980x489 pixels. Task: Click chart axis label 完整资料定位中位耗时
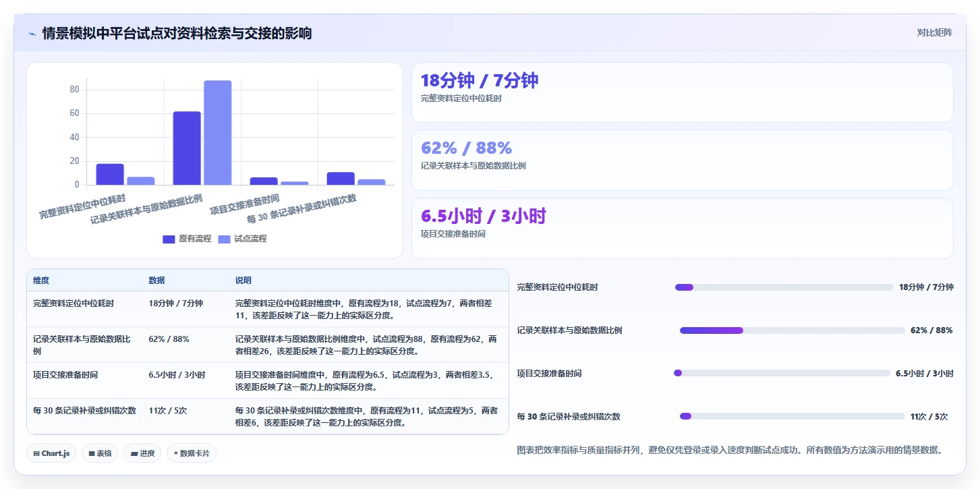[x=82, y=206]
